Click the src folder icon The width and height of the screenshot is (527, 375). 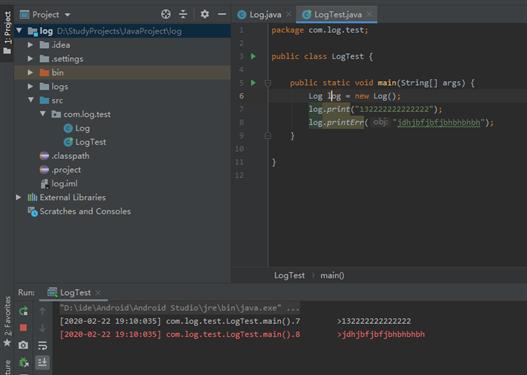point(44,100)
